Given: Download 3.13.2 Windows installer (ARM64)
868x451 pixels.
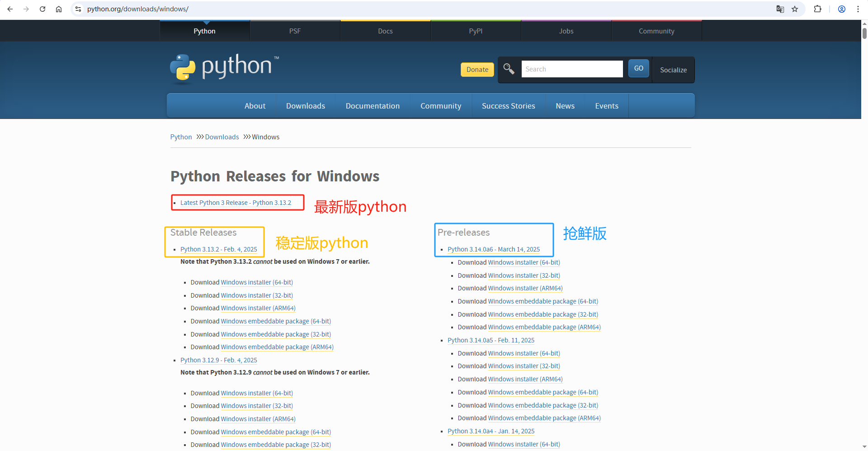Looking at the screenshot, I should 258,308.
